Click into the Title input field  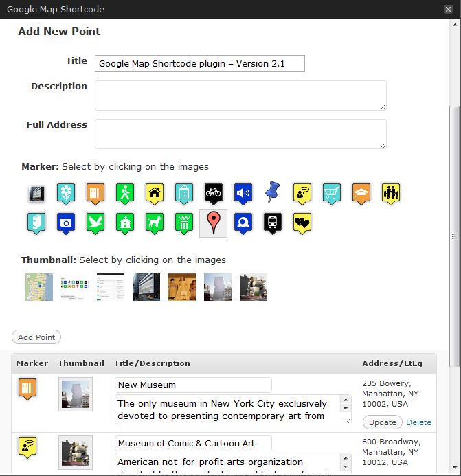coord(200,63)
